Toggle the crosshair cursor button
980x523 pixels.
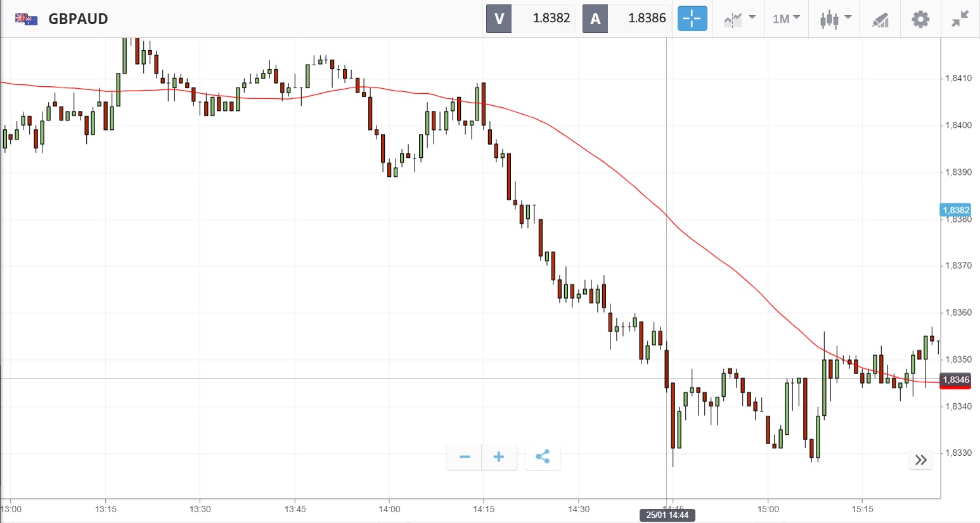pyautogui.click(x=692, y=18)
